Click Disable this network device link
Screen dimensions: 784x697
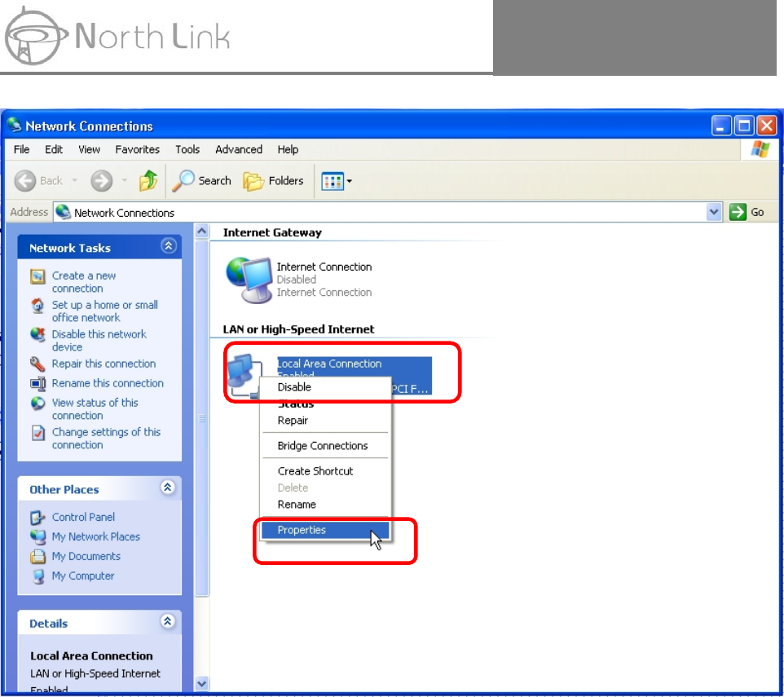pyautogui.click(x=99, y=341)
